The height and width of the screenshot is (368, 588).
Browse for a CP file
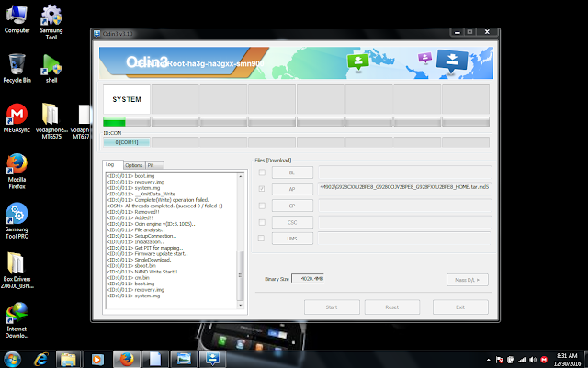point(292,206)
